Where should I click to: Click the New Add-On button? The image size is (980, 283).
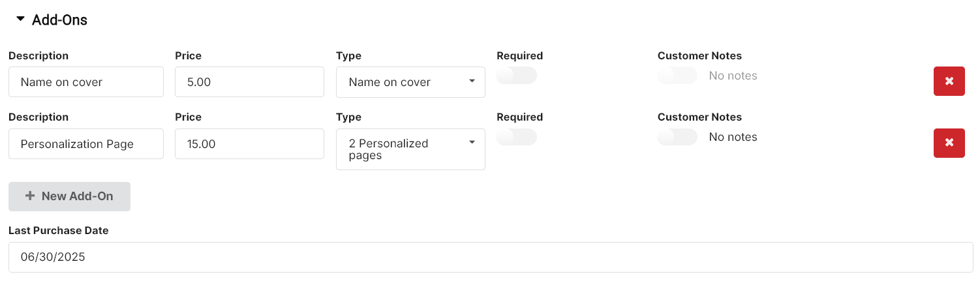click(x=69, y=196)
